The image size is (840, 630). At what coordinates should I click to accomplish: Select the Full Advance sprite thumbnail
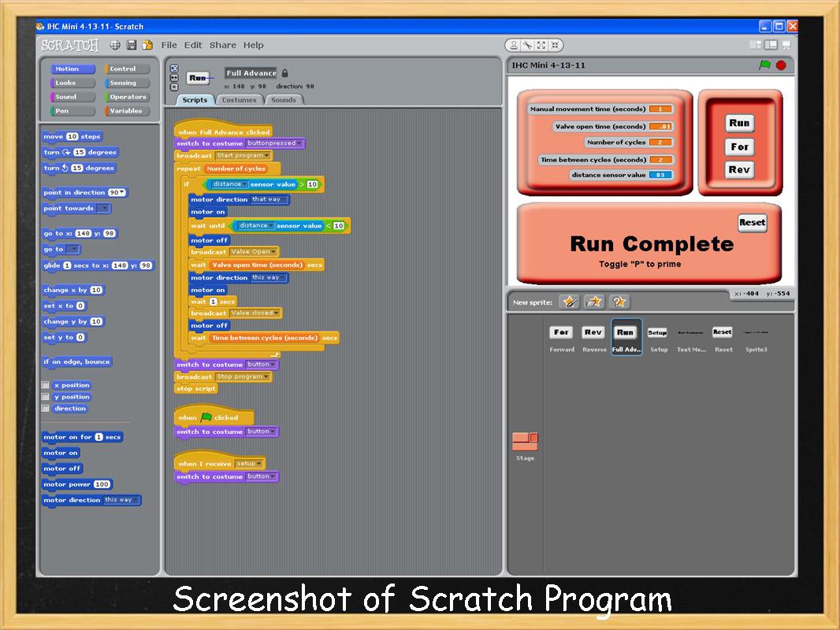(x=626, y=338)
